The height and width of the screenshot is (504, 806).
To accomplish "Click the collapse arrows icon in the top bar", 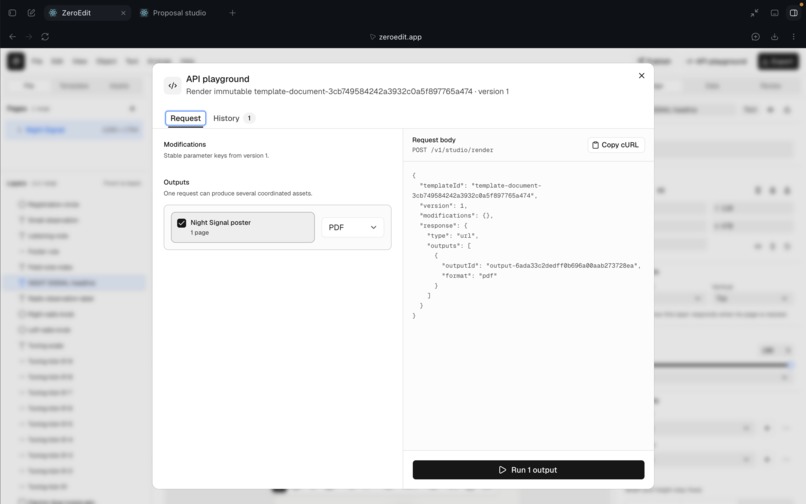I will (754, 13).
